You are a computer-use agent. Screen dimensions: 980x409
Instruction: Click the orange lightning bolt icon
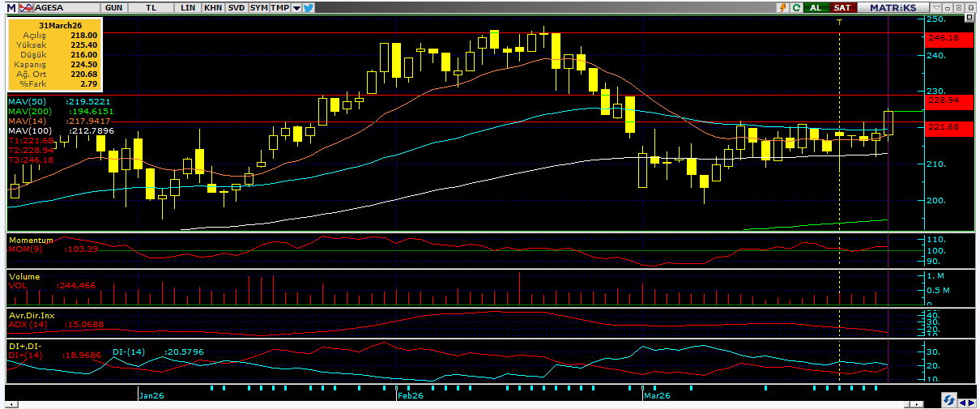(782, 7)
